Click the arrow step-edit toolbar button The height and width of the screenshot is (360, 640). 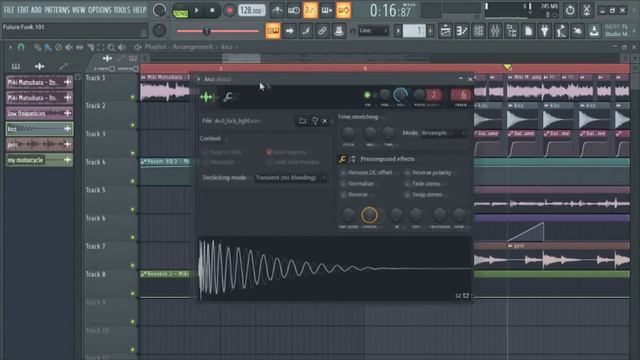(x=289, y=31)
